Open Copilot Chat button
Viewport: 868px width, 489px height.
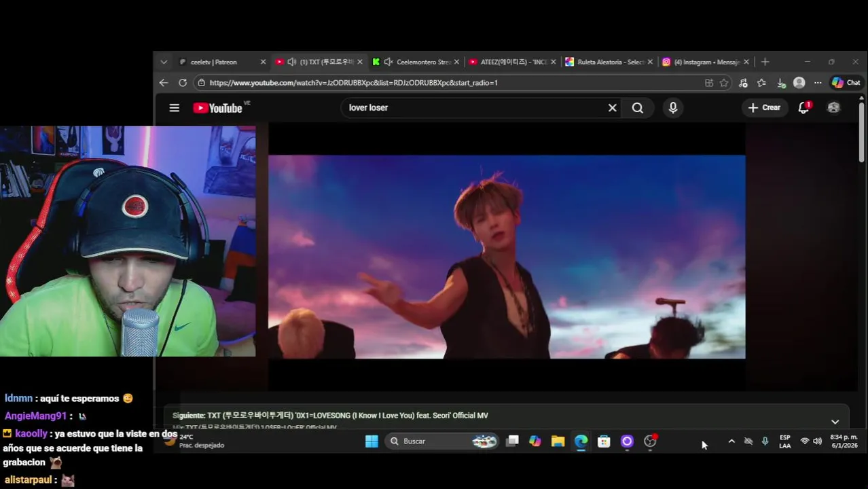(x=846, y=83)
